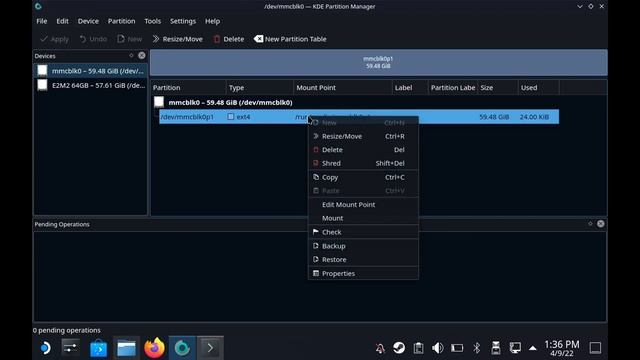Switch to KDE Partition Manager taskbar entry
Screen dimensions: 640x360
(x=182, y=348)
